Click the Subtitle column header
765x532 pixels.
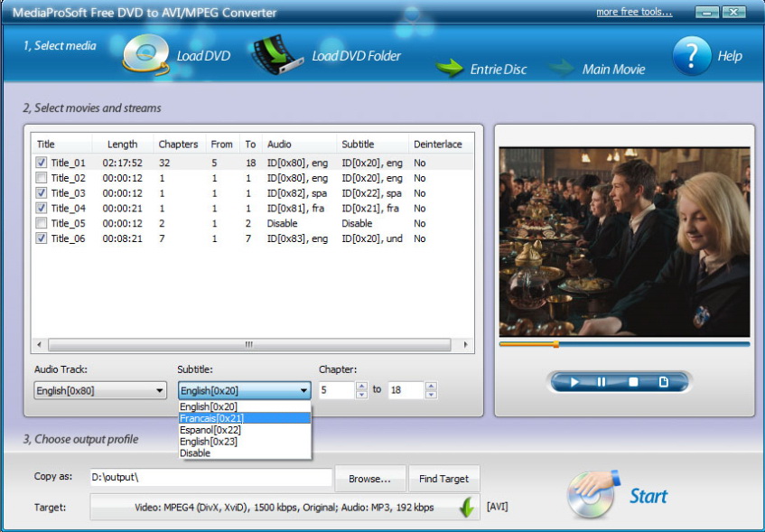tap(372, 144)
